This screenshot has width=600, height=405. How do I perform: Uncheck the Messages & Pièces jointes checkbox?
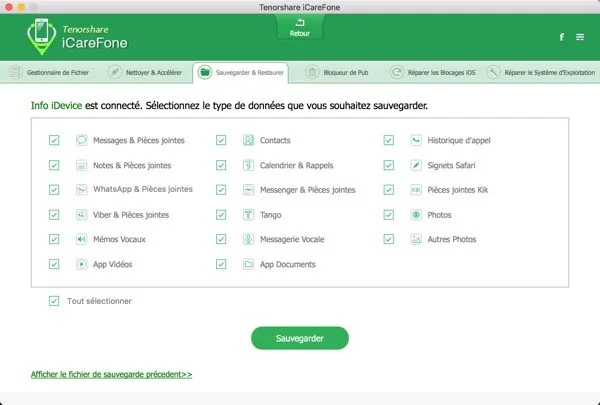click(x=54, y=140)
